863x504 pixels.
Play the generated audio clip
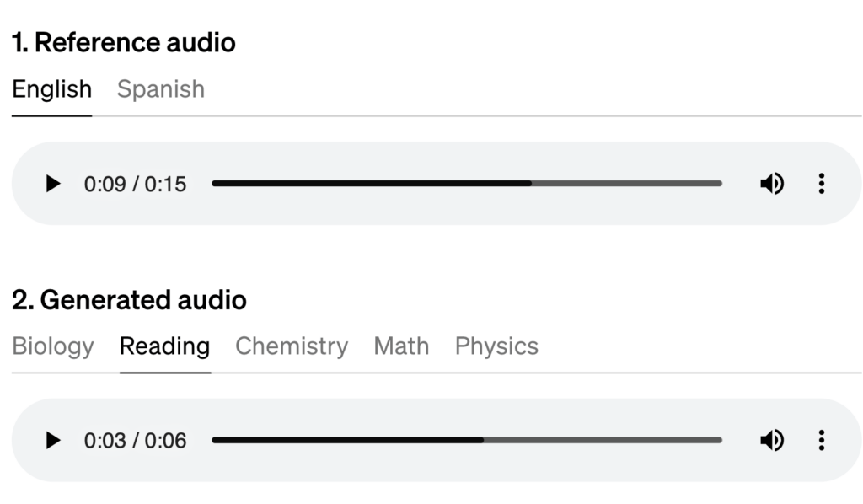click(x=53, y=441)
